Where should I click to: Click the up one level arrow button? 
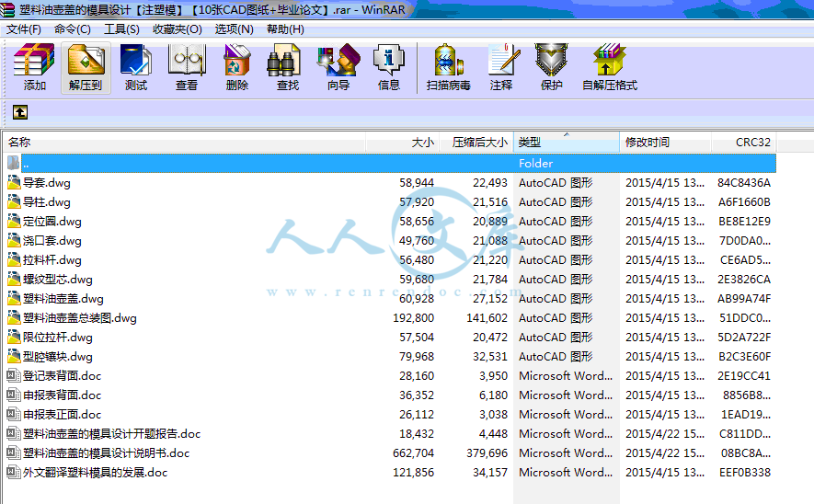pyautogui.click(x=19, y=112)
